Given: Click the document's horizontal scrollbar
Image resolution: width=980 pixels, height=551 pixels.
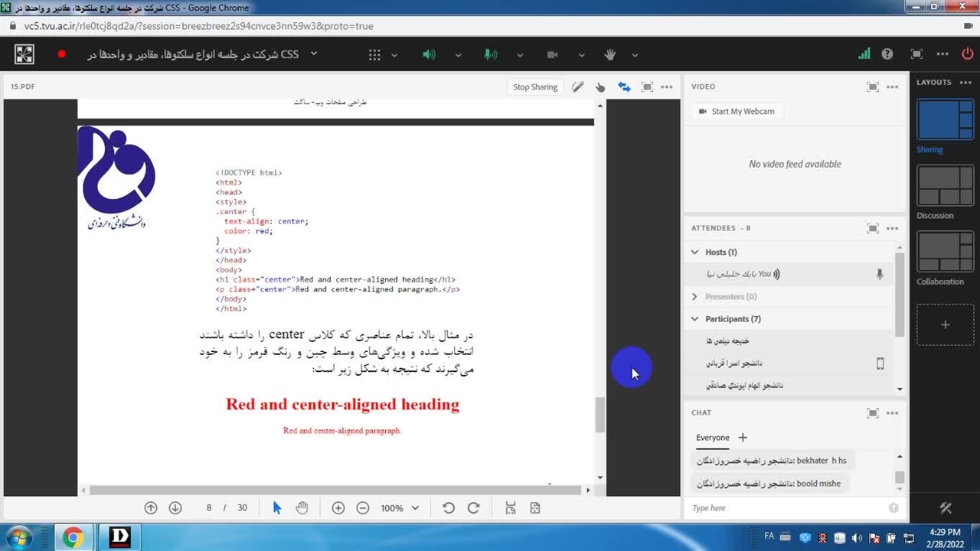Looking at the screenshot, I should [x=337, y=490].
